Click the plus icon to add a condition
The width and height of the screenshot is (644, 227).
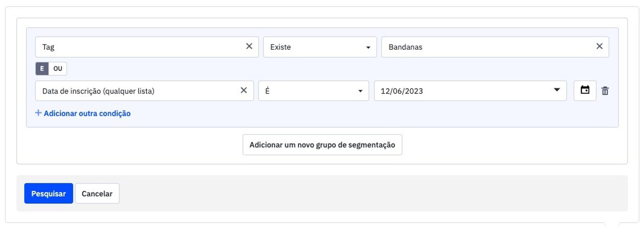click(x=38, y=113)
